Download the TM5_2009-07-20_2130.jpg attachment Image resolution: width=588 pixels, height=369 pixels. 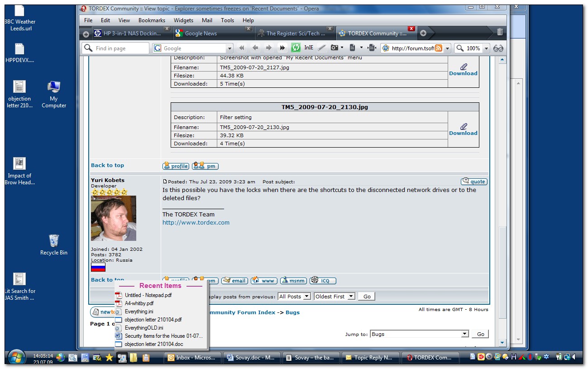[463, 129]
